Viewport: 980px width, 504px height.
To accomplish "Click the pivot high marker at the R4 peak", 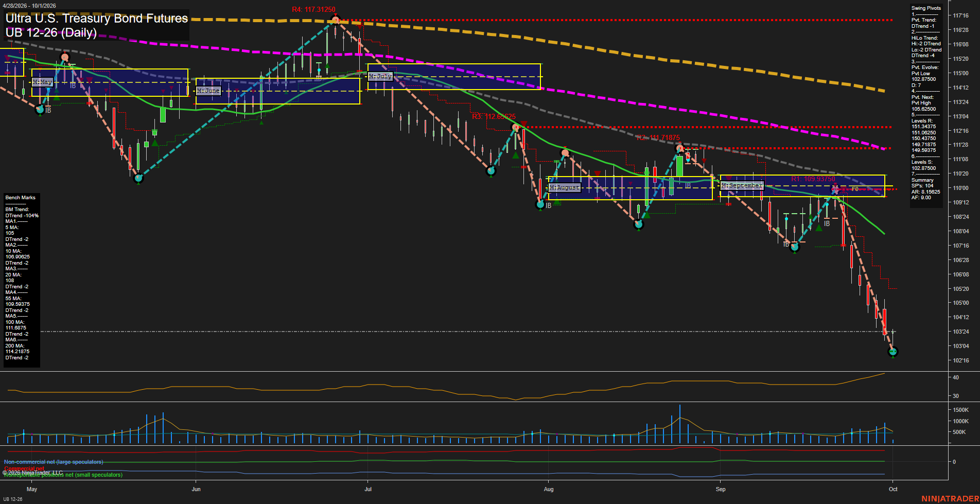I will (336, 20).
